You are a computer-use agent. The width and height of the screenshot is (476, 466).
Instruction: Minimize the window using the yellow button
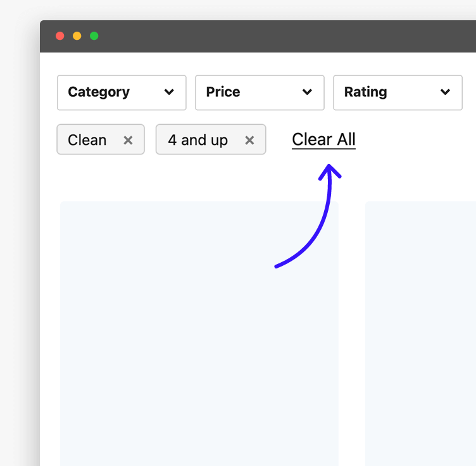pos(77,36)
